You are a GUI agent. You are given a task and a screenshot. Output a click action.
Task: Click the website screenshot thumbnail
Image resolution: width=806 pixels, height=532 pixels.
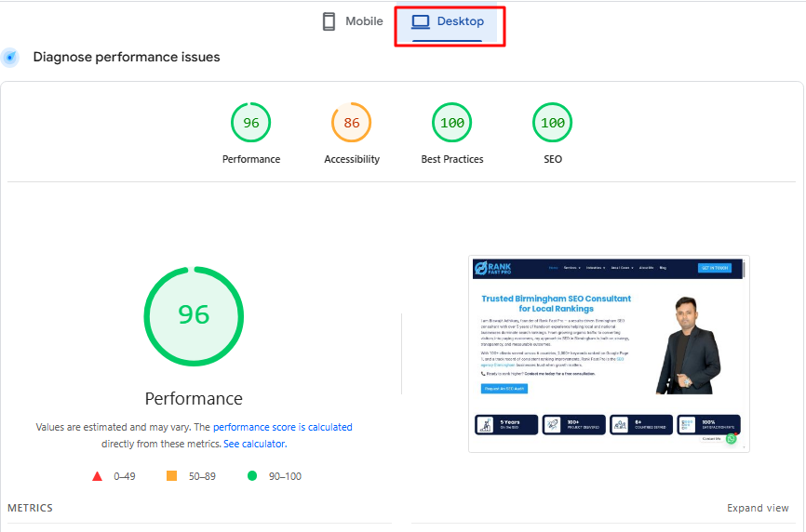click(609, 353)
